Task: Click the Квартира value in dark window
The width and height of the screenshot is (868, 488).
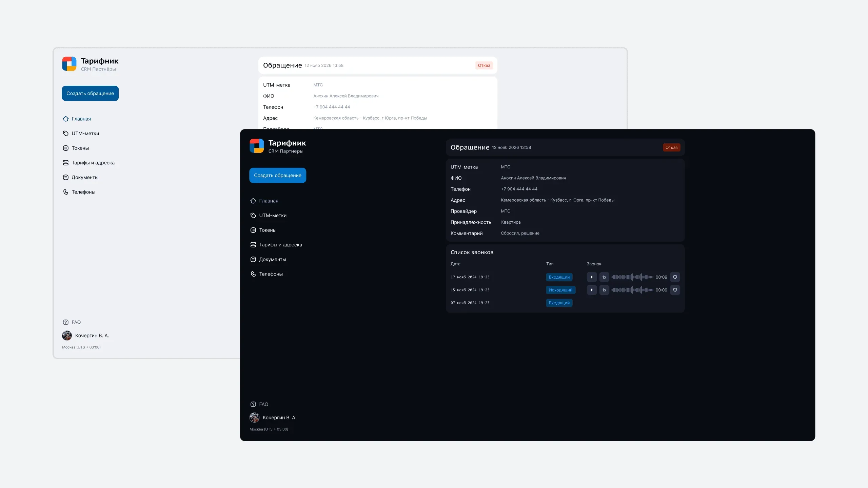Action: [511, 222]
